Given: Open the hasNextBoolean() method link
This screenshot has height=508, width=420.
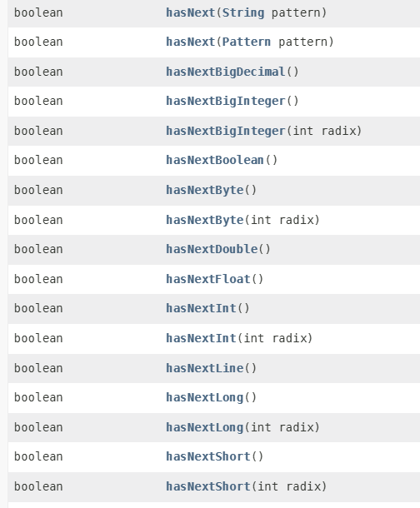Looking at the screenshot, I should point(214,160).
